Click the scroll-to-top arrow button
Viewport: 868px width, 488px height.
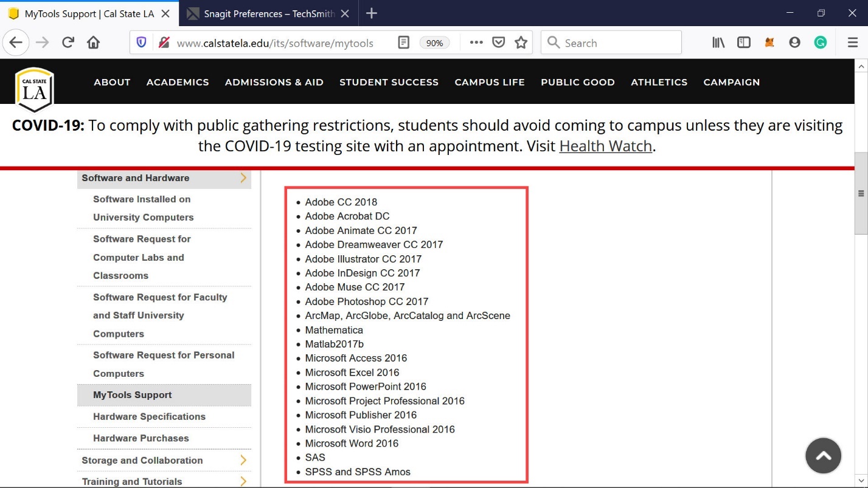coord(823,455)
